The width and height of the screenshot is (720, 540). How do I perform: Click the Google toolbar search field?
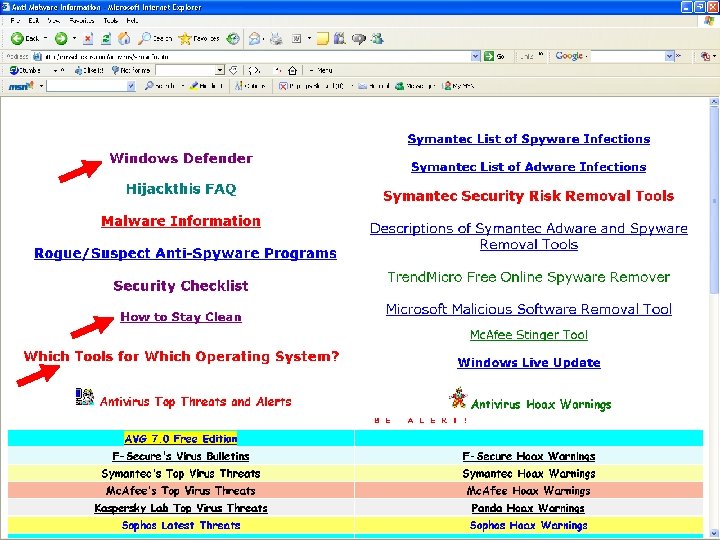pyautogui.click(x=628, y=56)
